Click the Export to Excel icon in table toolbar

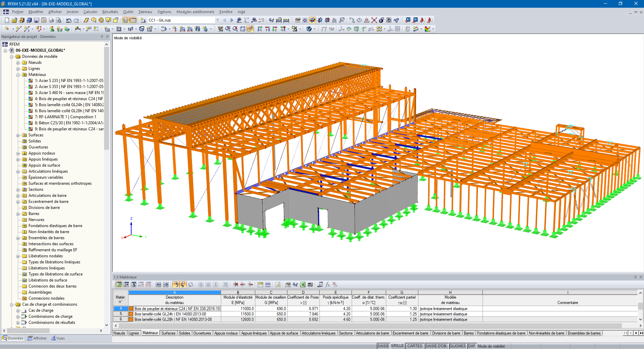point(303,285)
